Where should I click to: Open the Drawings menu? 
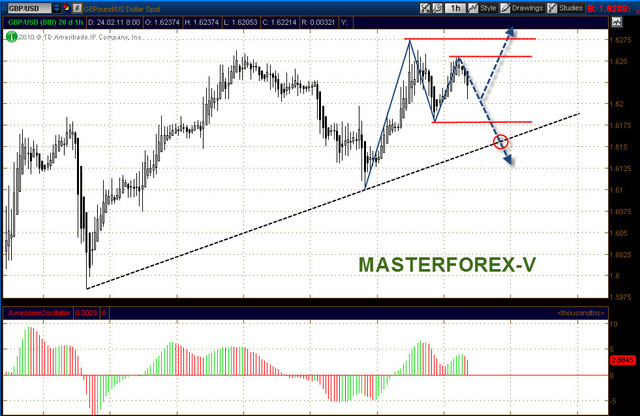tap(522, 8)
